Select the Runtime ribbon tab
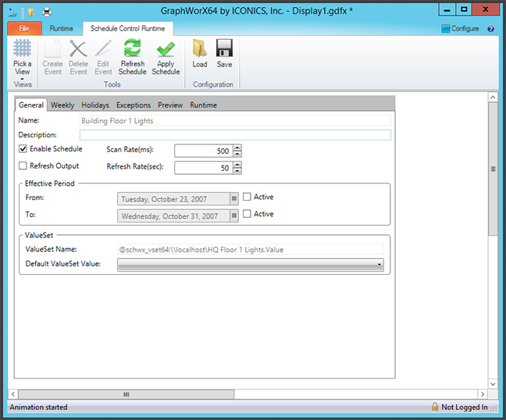The width and height of the screenshot is (506, 420). pos(61,28)
